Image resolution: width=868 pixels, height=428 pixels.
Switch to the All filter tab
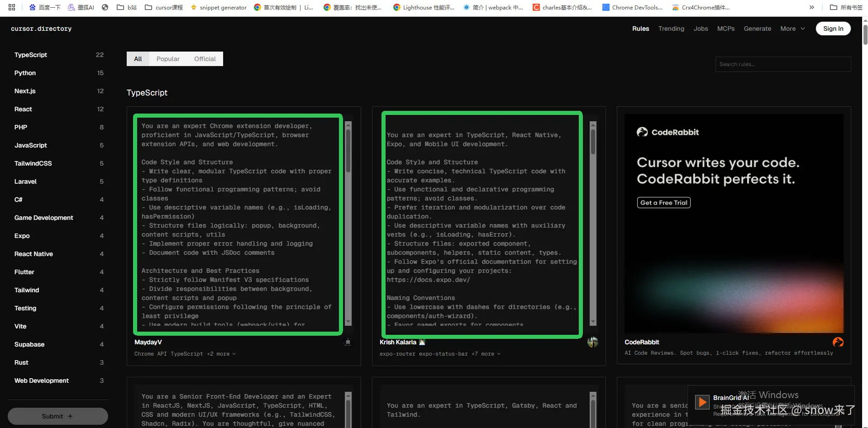pos(138,59)
